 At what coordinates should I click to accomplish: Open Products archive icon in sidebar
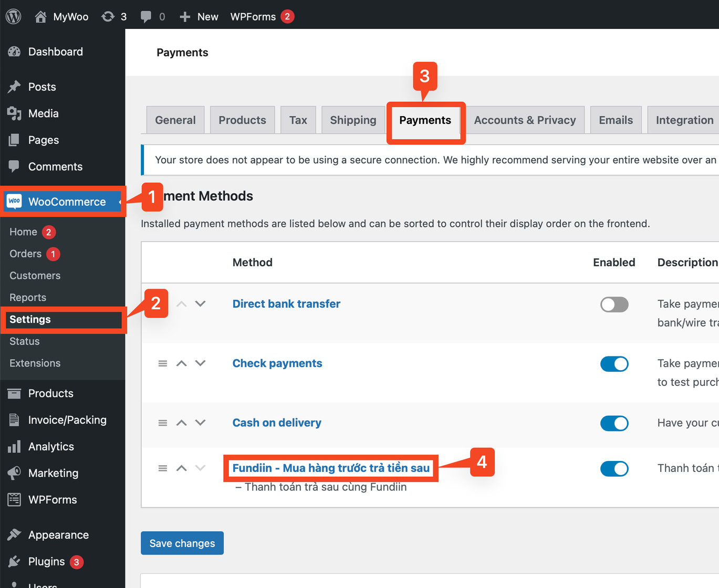pyautogui.click(x=14, y=393)
